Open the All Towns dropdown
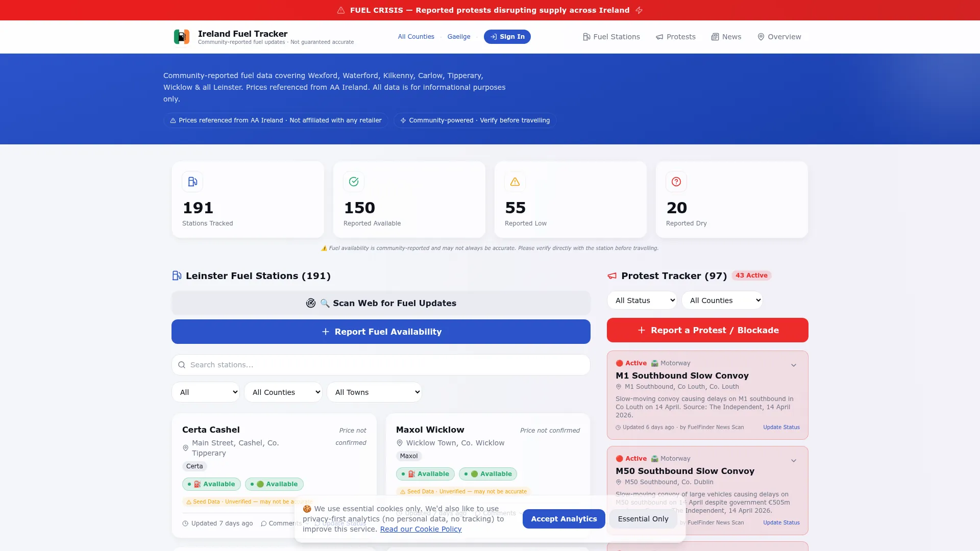 click(374, 392)
